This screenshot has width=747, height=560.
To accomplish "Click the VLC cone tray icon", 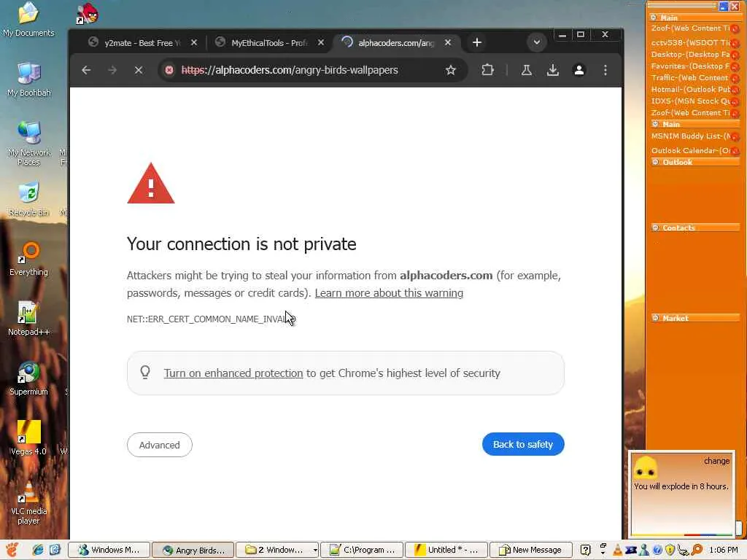I will click(617, 550).
